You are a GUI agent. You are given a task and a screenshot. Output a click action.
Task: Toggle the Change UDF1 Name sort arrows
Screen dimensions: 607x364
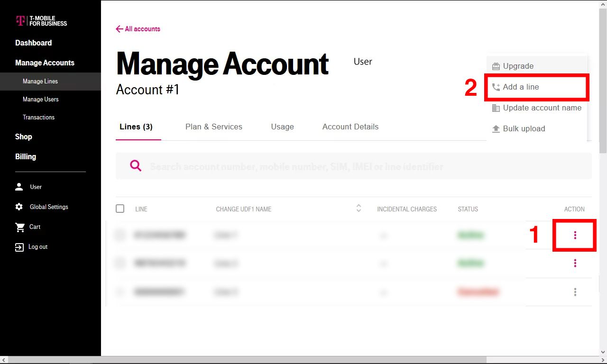pyautogui.click(x=359, y=208)
